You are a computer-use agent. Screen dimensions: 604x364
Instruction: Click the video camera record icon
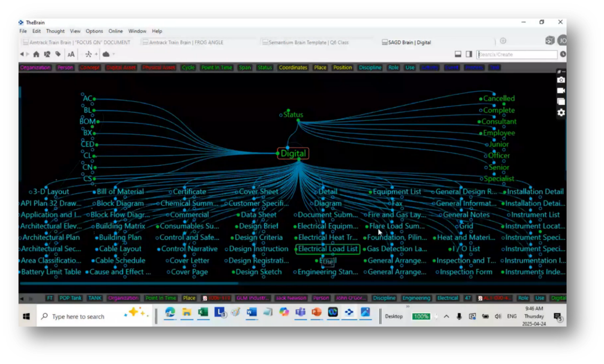point(561,91)
